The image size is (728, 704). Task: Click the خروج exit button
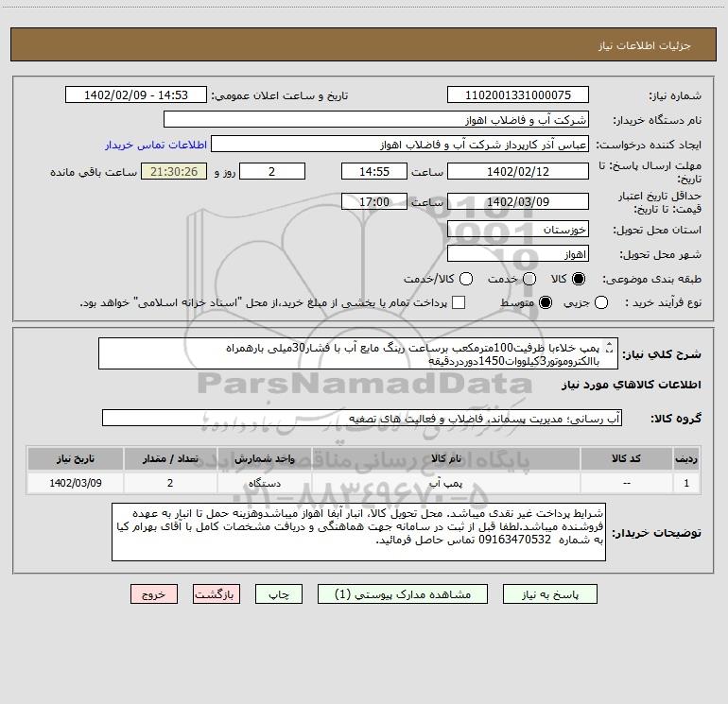click(x=154, y=594)
